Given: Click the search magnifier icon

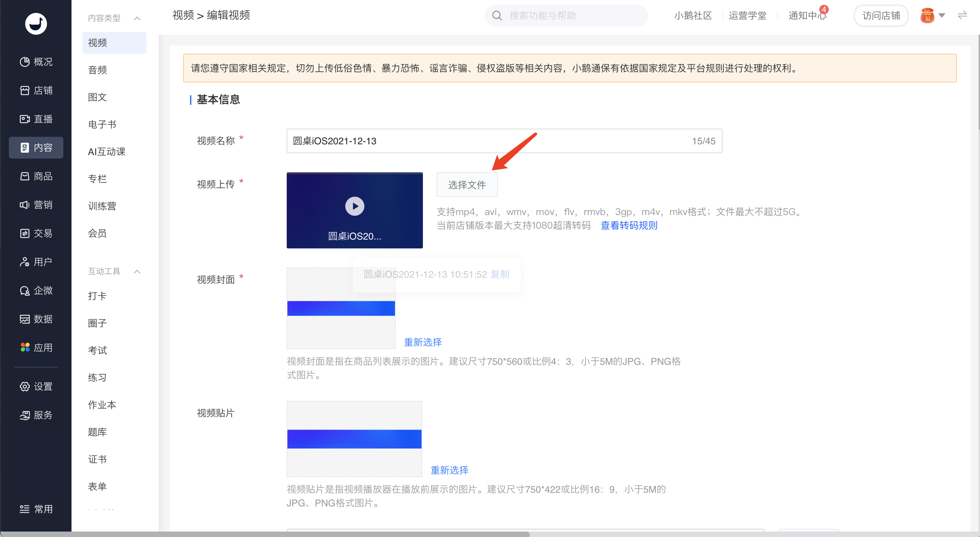Looking at the screenshot, I should tap(497, 16).
